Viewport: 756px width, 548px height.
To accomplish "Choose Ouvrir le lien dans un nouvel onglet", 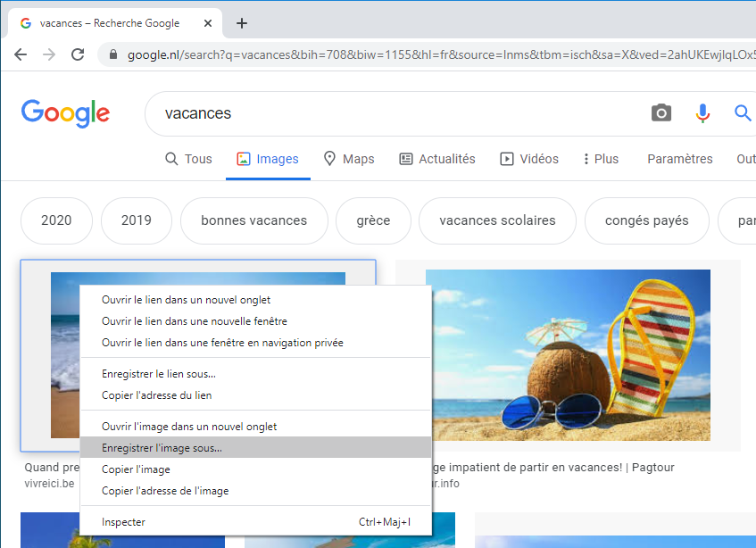I will (x=255, y=300).
